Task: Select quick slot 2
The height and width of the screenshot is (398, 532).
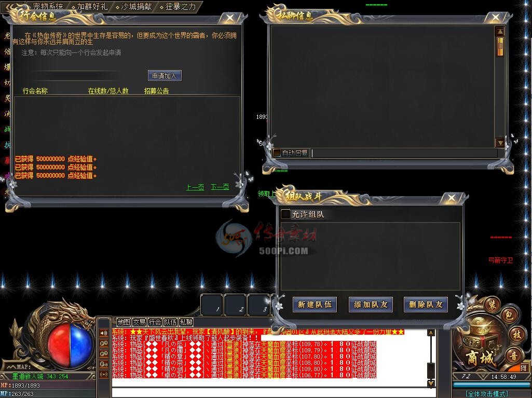Action: [236, 305]
